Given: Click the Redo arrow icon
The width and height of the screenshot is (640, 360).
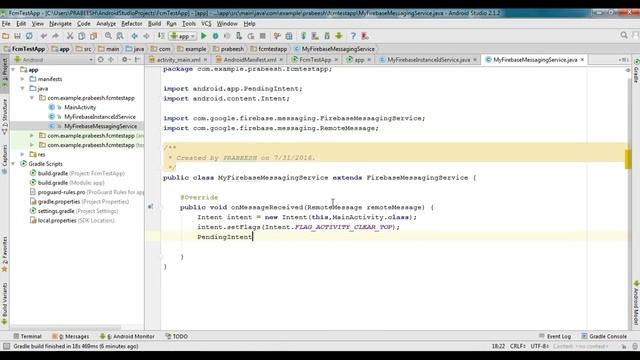Looking at the screenshot, I should pos(55,36).
